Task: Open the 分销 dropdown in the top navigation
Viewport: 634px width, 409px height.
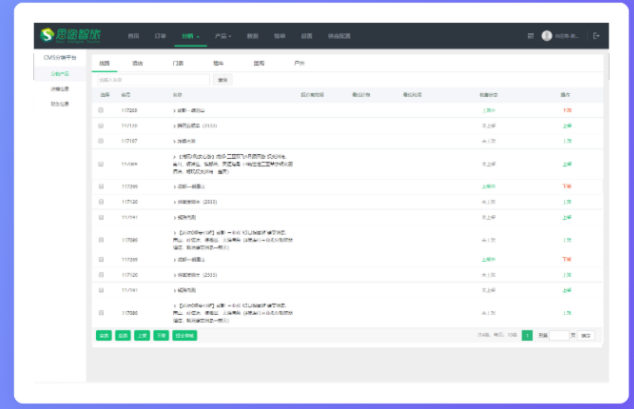Action: [x=190, y=36]
